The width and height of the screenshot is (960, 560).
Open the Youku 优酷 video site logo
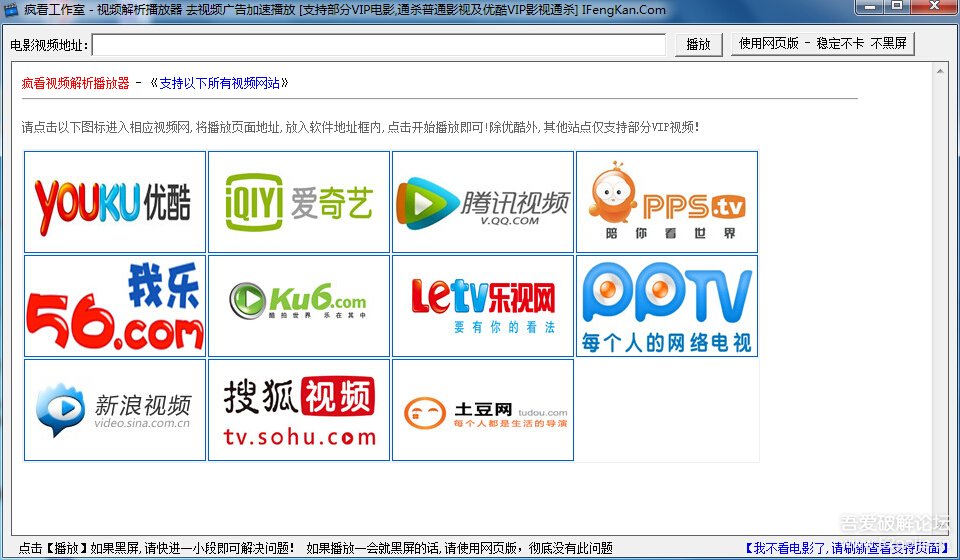(115, 202)
